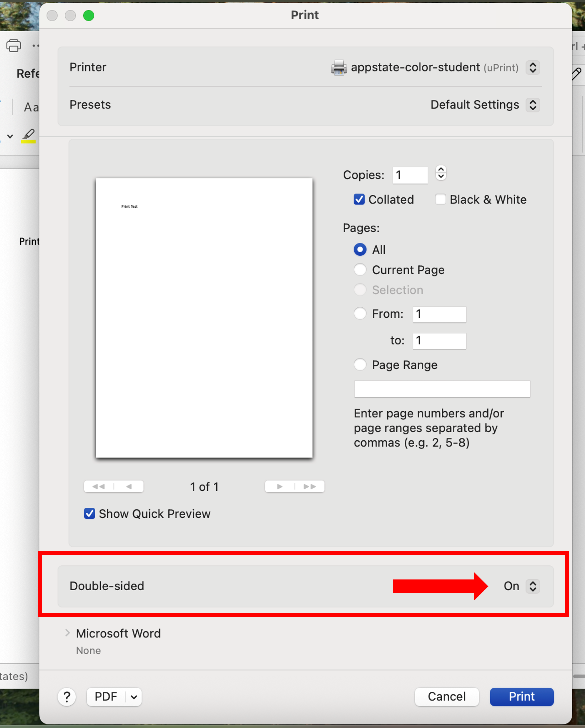
Task: Click the print icon in background toolbar
Action: (x=14, y=46)
